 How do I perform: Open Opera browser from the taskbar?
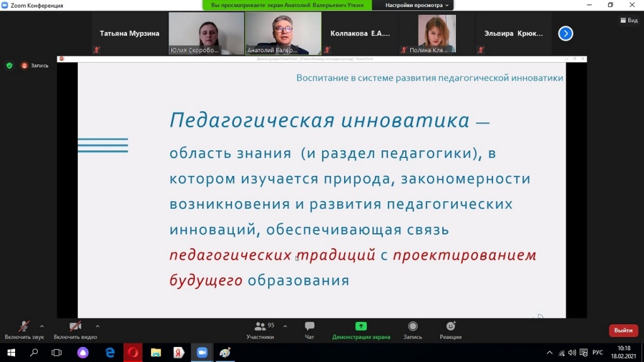(133, 353)
